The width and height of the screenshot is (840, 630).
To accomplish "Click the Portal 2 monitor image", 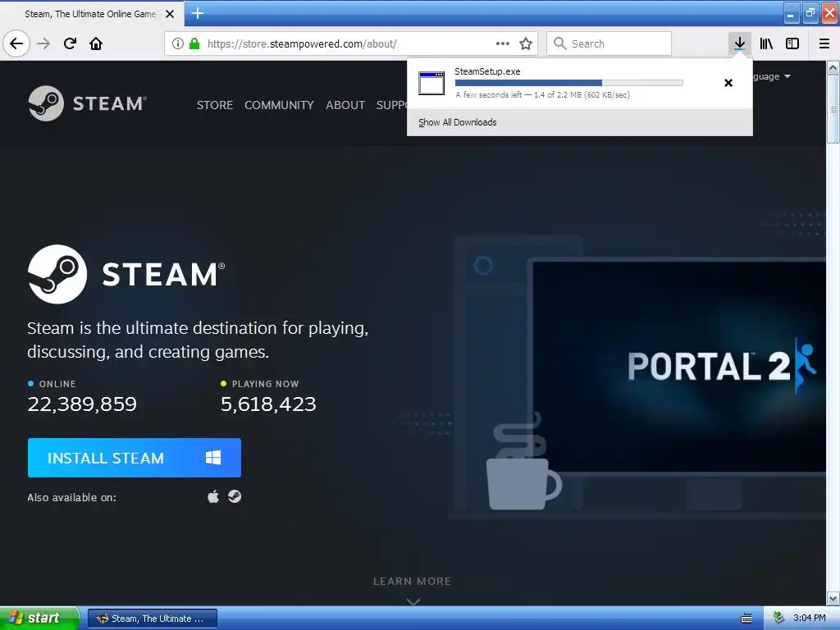I will tap(678, 367).
